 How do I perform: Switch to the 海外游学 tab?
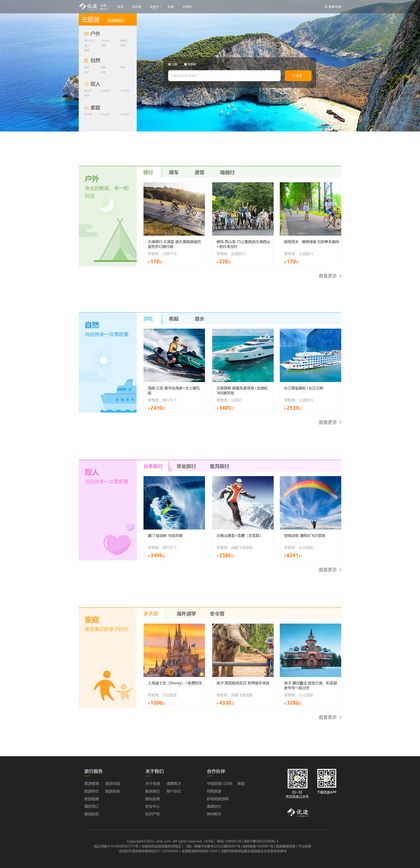(x=186, y=614)
